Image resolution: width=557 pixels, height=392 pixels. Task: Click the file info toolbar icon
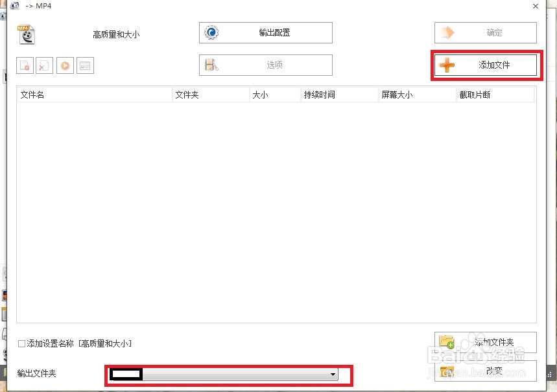tap(85, 65)
